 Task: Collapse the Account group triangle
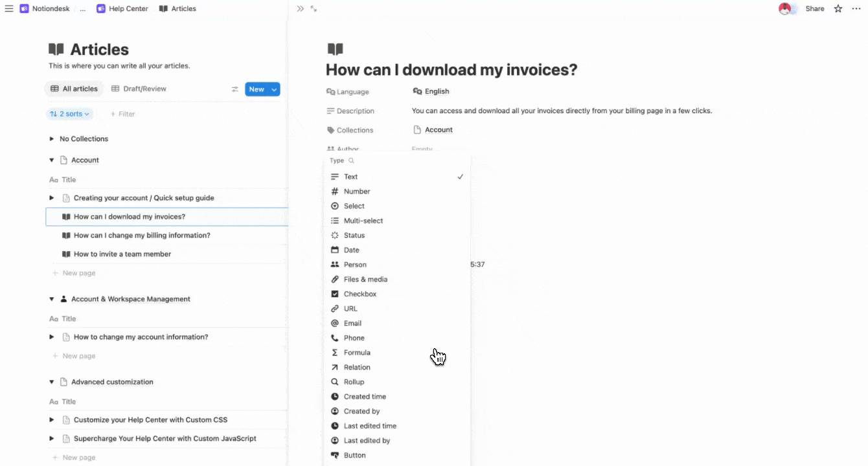tap(52, 160)
